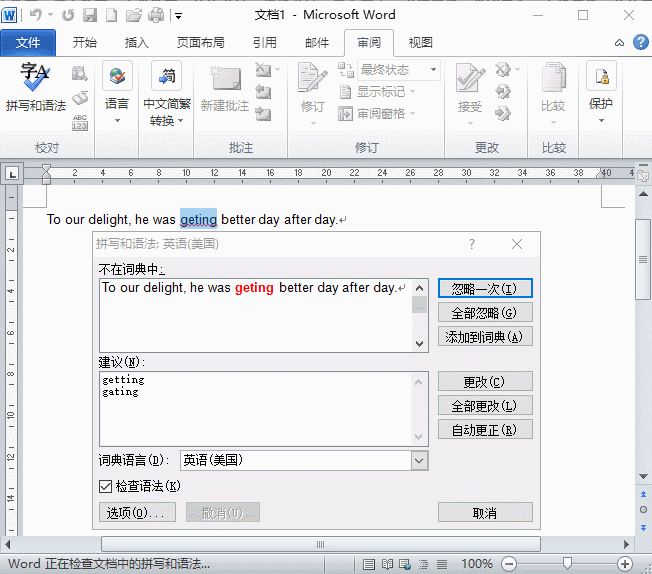The height and width of the screenshot is (574, 652).
Task: Click the Delete Comment icon in 批注 group
Action: (x=263, y=70)
